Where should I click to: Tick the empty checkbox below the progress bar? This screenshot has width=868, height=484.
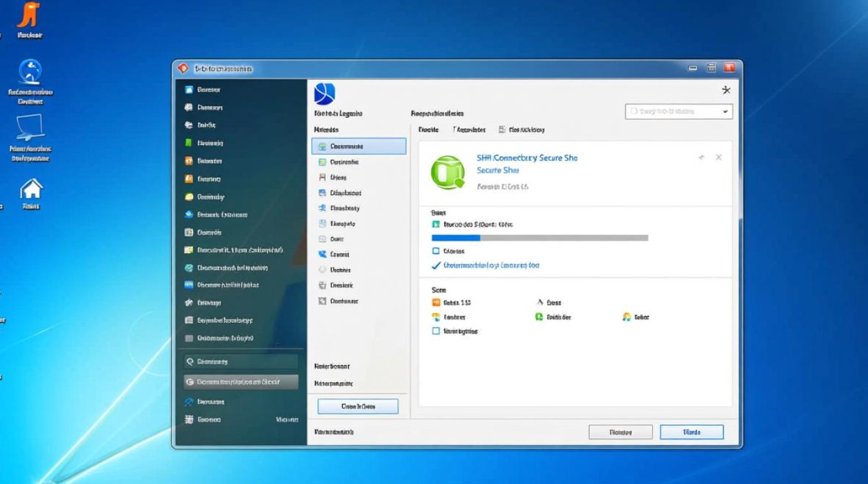click(x=436, y=251)
